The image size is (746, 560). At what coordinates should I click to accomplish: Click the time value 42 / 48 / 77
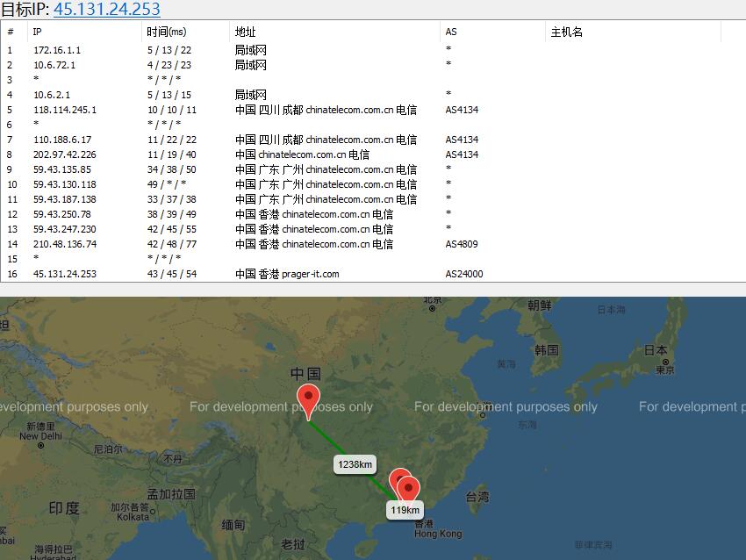[x=172, y=244]
